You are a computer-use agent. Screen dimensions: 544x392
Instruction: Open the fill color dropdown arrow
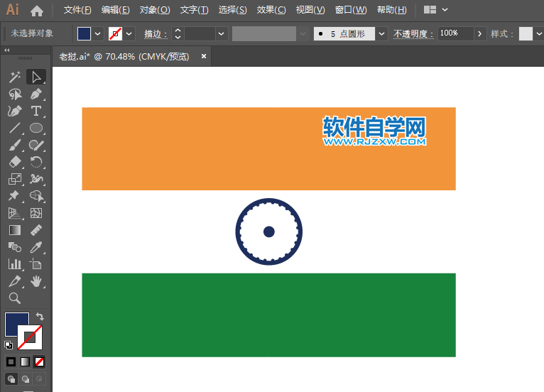coord(98,33)
